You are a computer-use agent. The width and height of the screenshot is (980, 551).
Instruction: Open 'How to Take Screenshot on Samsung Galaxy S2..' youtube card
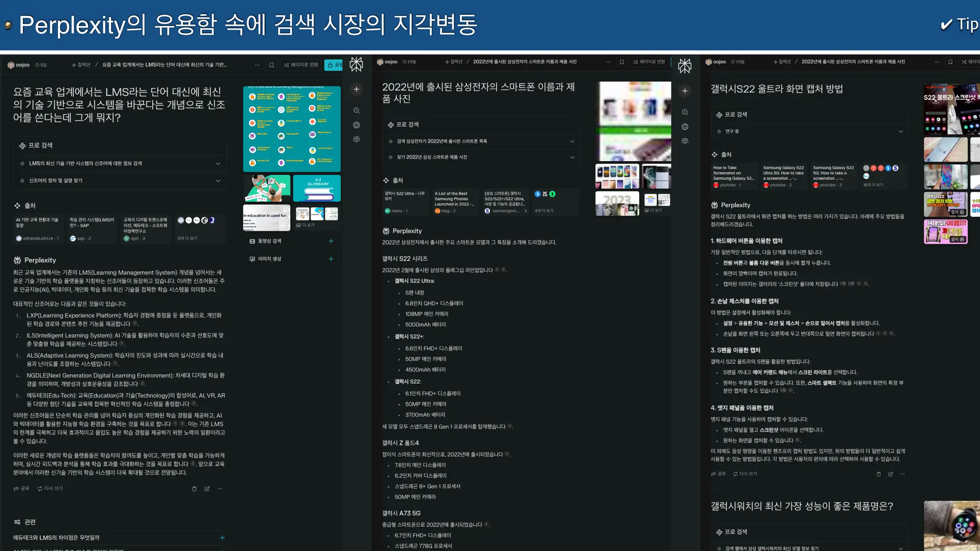tap(734, 176)
